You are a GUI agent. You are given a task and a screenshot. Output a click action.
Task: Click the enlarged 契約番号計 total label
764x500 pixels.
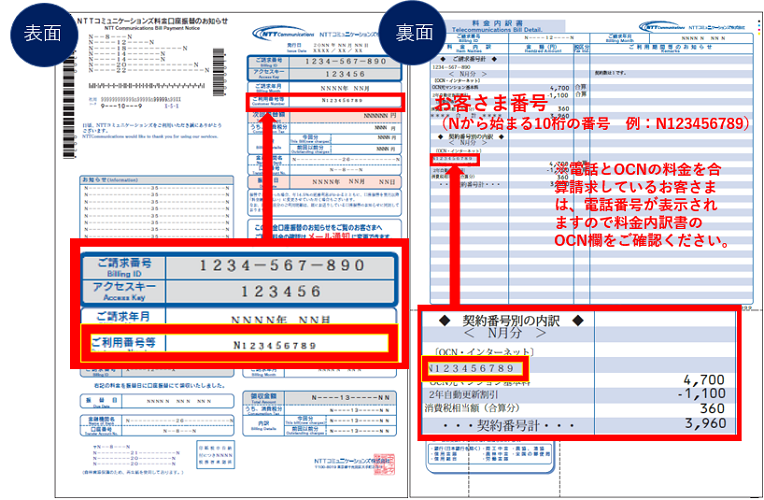[509, 426]
